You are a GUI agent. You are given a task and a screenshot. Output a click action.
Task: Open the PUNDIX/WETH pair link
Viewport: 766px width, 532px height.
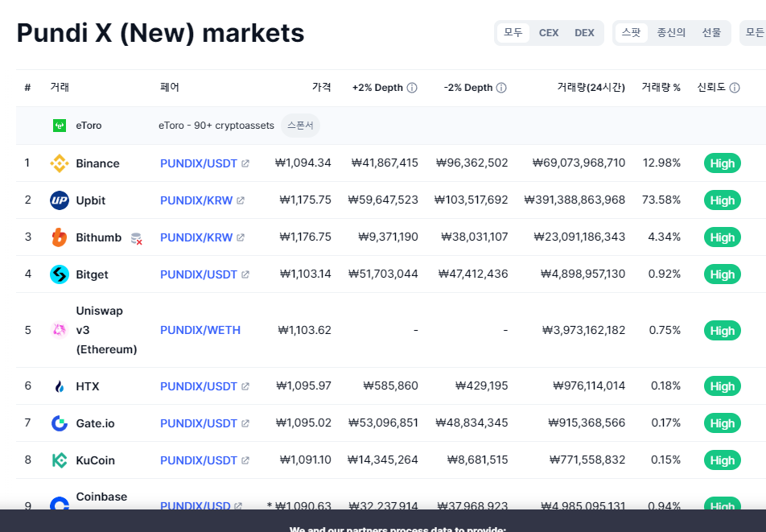pyautogui.click(x=200, y=330)
